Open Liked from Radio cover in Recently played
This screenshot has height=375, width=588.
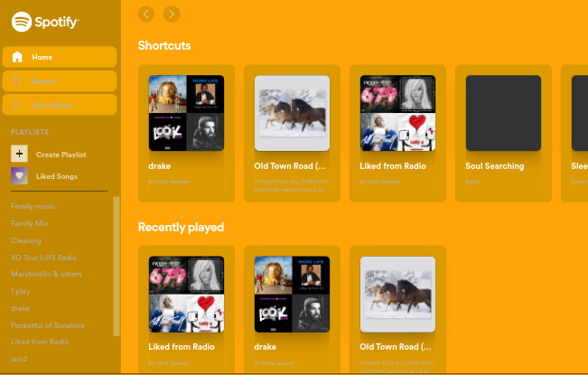pyautogui.click(x=186, y=294)
